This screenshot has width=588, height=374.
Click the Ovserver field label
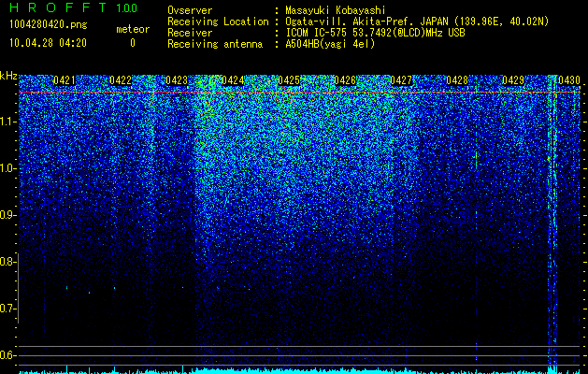point(190,11)
